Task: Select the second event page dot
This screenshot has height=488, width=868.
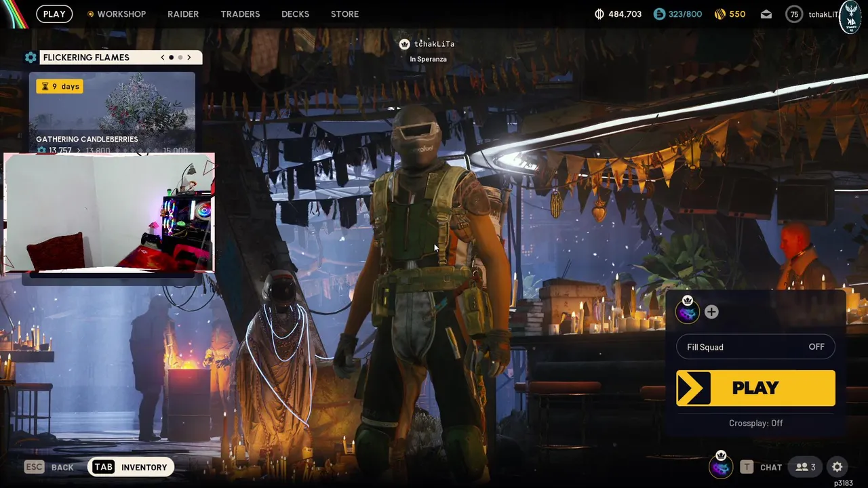Action: coord(180,58)
